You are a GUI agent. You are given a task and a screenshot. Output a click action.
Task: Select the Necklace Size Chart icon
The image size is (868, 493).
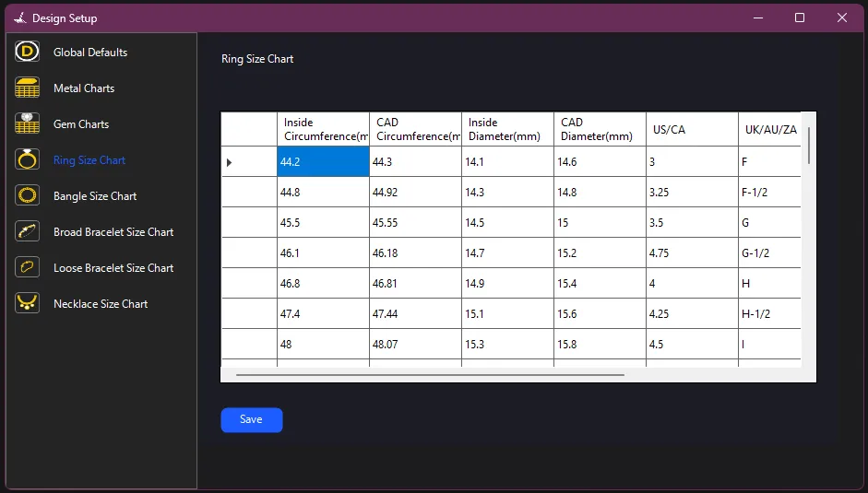click(x=28, y=303)
